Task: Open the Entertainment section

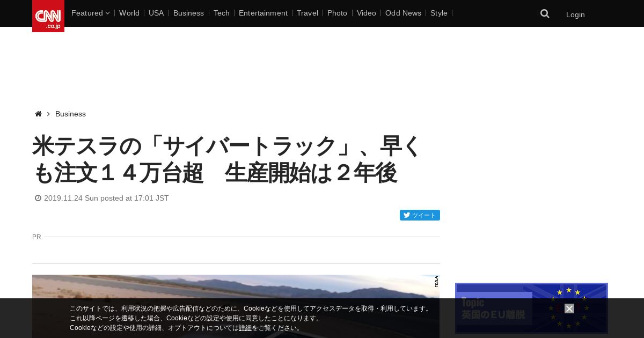Action: (263, 13)
